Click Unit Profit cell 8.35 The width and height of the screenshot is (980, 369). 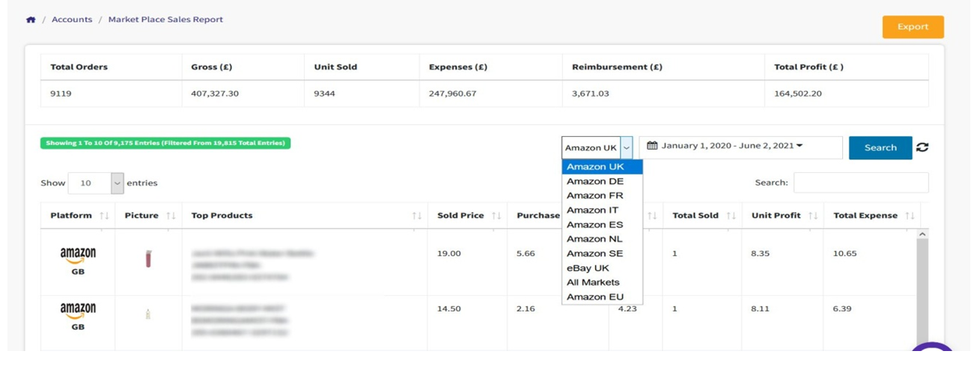[x=761, y=254]
